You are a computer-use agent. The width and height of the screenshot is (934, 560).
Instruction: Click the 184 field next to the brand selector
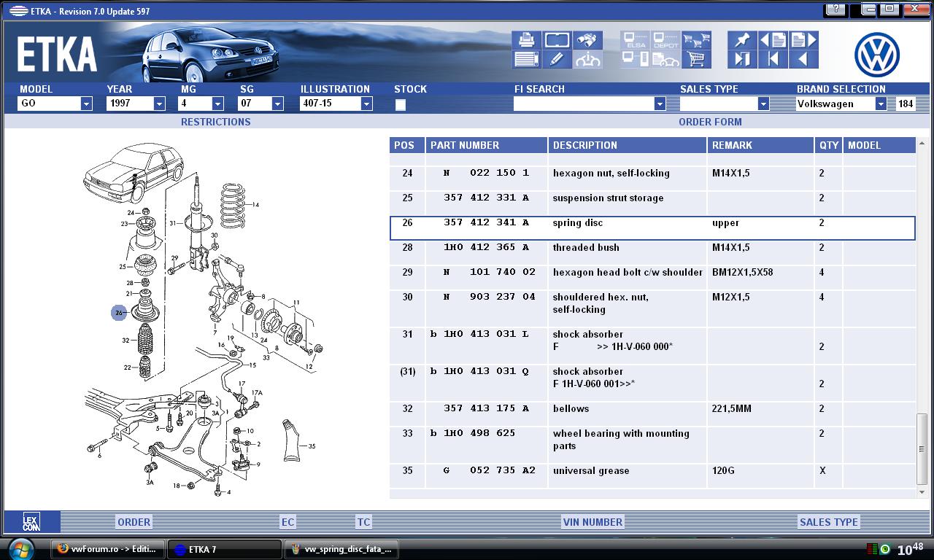(x=906, y=104)
